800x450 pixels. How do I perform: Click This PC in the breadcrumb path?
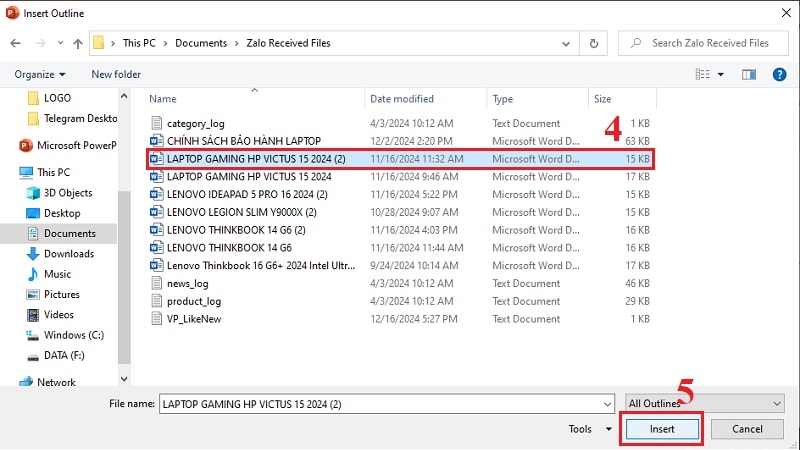point(139,43)
